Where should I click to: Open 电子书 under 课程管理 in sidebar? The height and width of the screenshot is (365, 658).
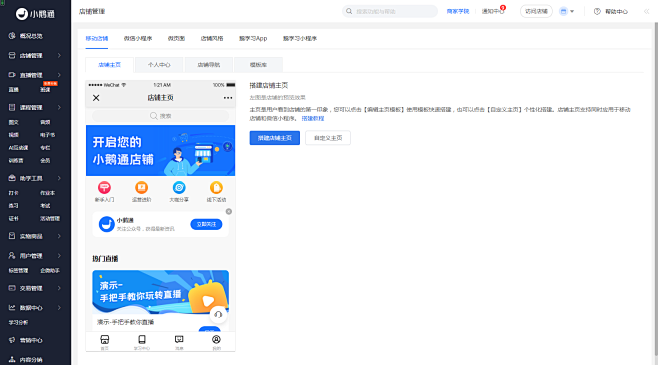(47, 135)
